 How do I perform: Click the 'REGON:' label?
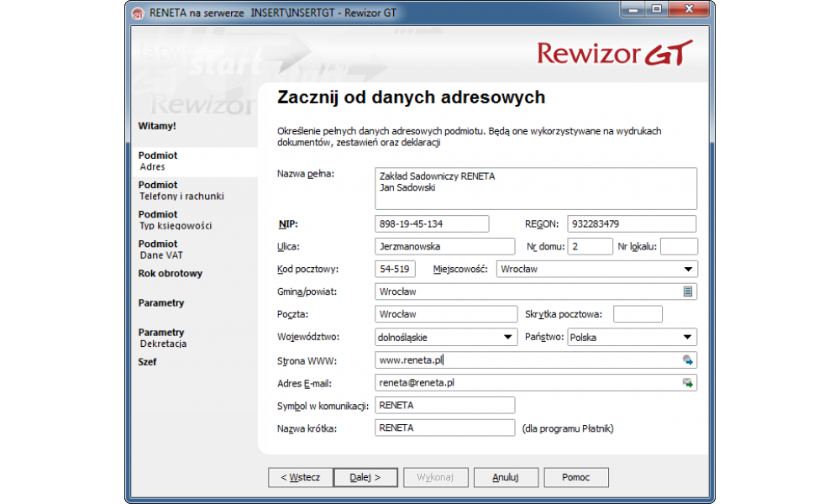[x=542, y=224]
